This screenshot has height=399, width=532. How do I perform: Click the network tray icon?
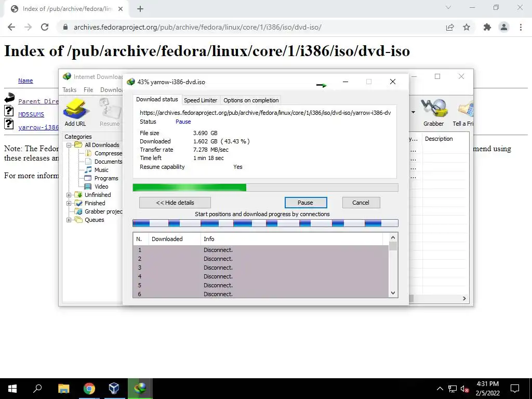[453, 389]
